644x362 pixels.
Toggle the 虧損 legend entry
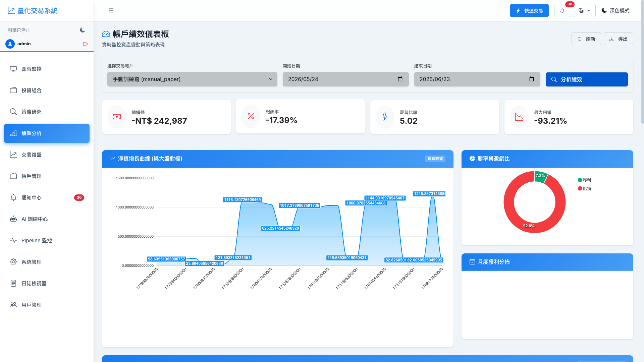(584, 188)
